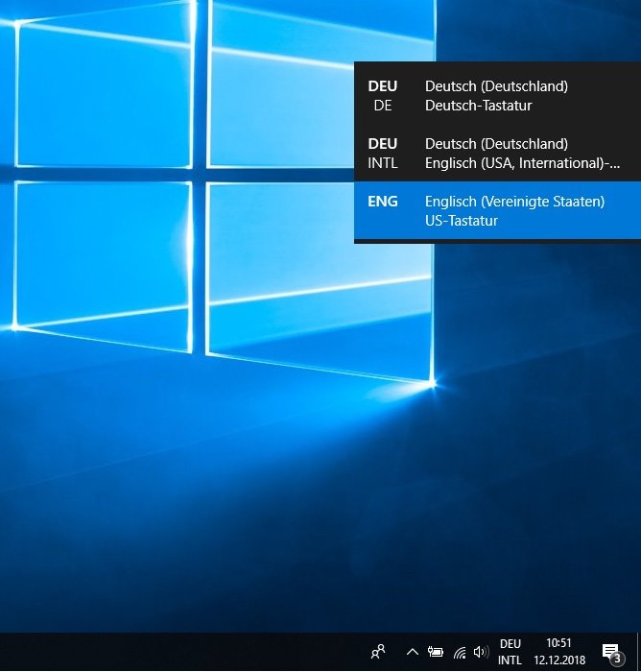Click the DEU DE abbreviation in the list
The image size is (641, 672).
click(382, 96)
